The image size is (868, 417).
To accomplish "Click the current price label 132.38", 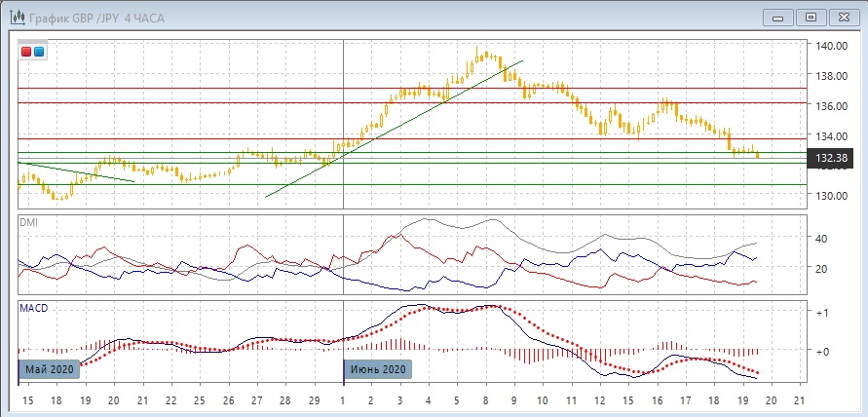I will click(x=830, y=158).
